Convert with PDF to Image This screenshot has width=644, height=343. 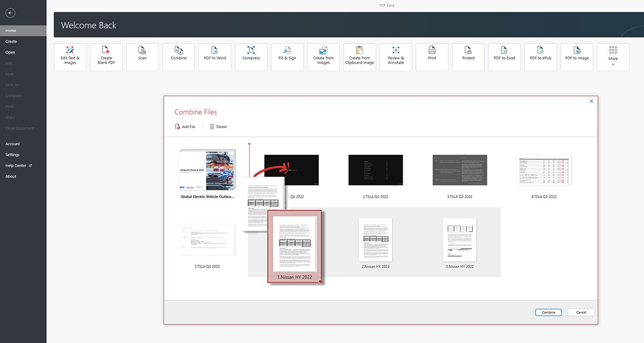point(577,57)
